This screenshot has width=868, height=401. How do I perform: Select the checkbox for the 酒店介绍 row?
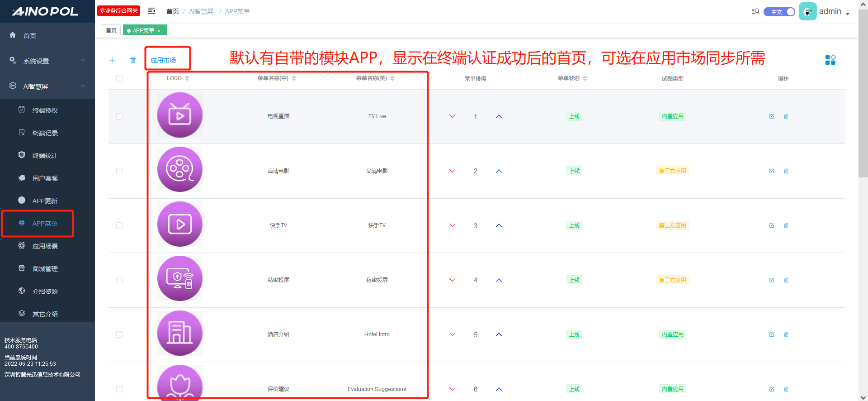pos(119,334)
